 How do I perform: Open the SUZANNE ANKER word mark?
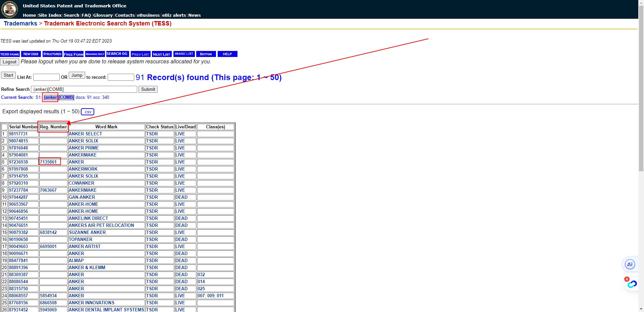[x=87, y=233]
